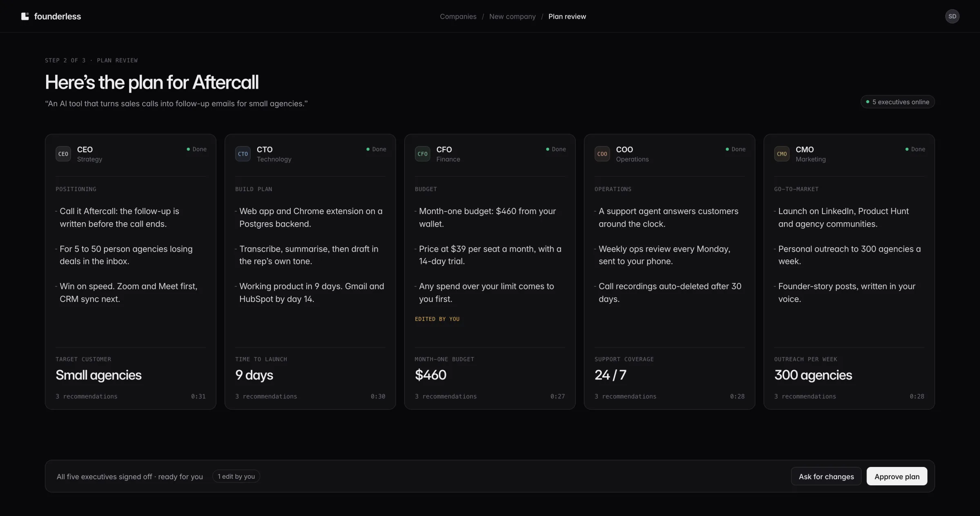
Task: Click "Here's the plan for Aftercall" heading
Action: click(151, 83)
